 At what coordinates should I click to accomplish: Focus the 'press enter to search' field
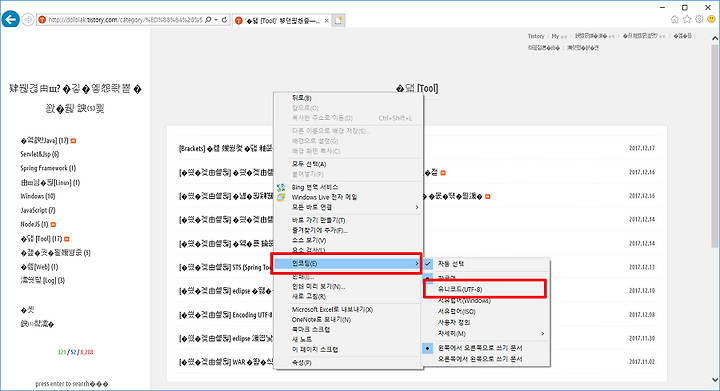coord(72,384)
